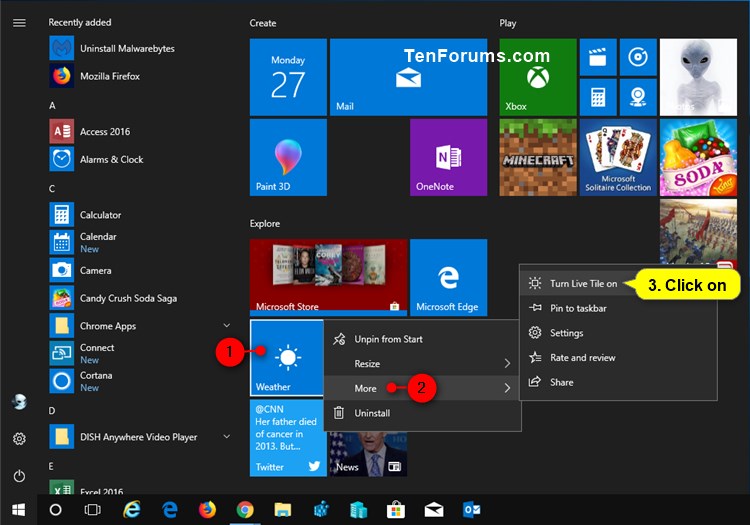Open the Resize submenu
The width and height of the screenshot is (750, 525).
click(x=422, y=363)
